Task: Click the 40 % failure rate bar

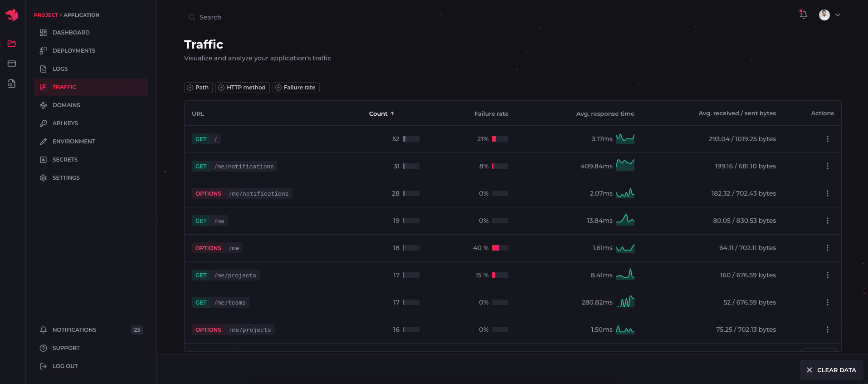Action: point(500,248)
